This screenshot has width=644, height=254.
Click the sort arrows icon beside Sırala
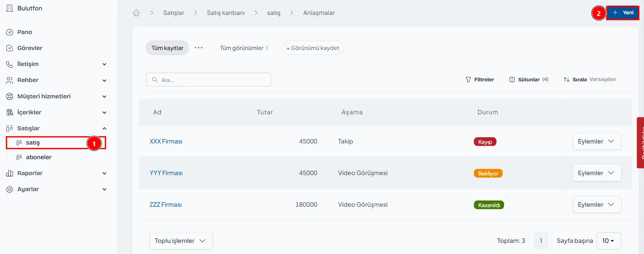click(x=567, y=80)
